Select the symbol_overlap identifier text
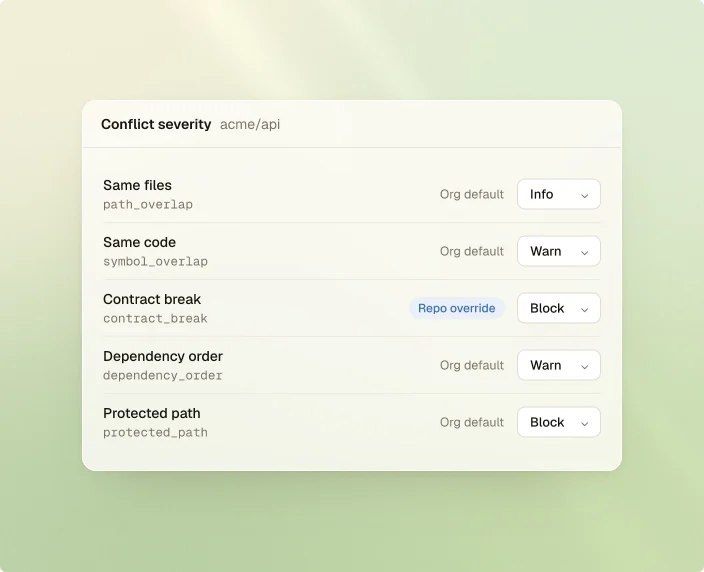Screen dimensions: 704x572 [155, 262]
